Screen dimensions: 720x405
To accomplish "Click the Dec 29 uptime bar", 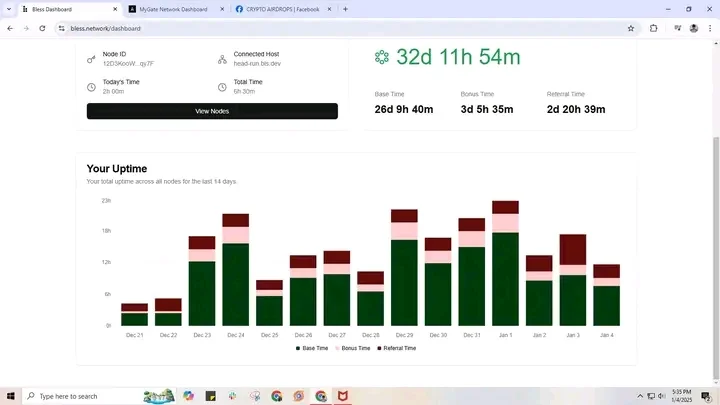I will click(404, 268).
